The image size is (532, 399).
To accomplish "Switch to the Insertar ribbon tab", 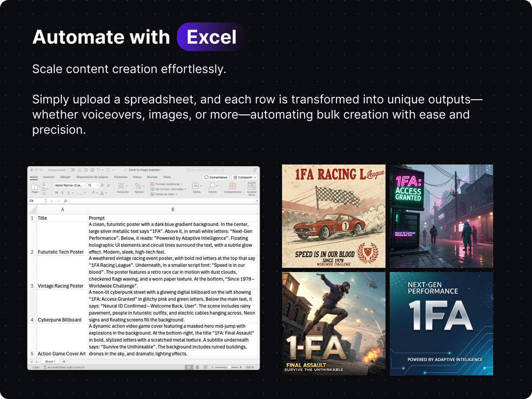I will coord(49,177).
